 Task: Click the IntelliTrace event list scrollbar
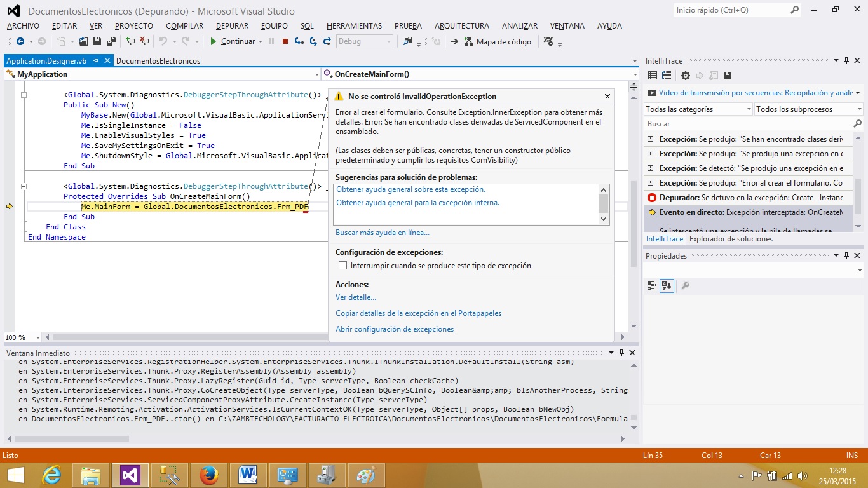pyautogui.click(x=858, y=181)
